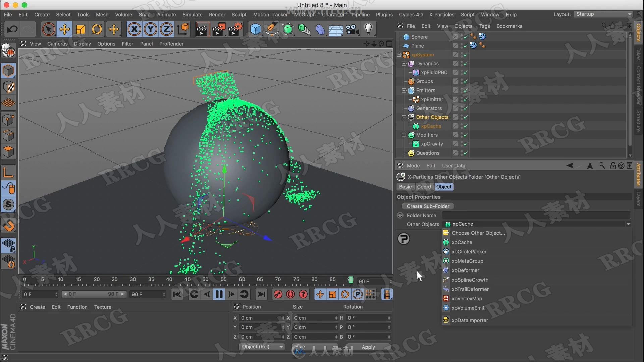Click the coordinate system icon

click(183, 29)
